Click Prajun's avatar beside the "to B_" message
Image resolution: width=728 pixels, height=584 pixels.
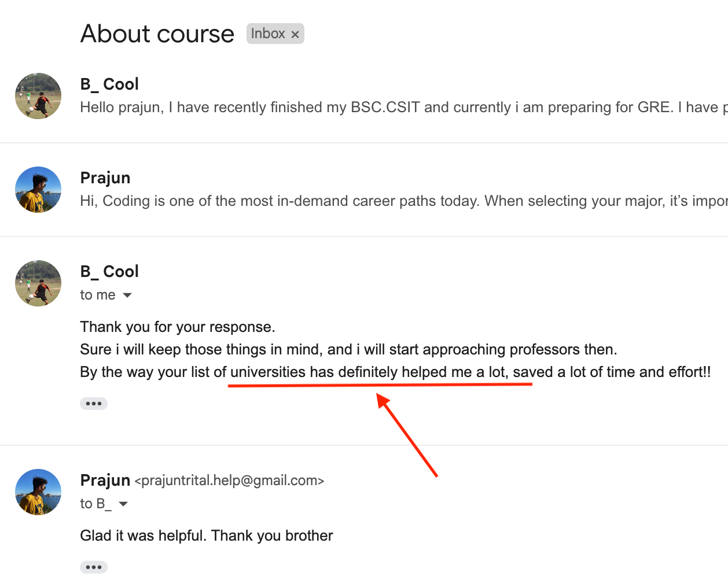click(x=38, y=492)
